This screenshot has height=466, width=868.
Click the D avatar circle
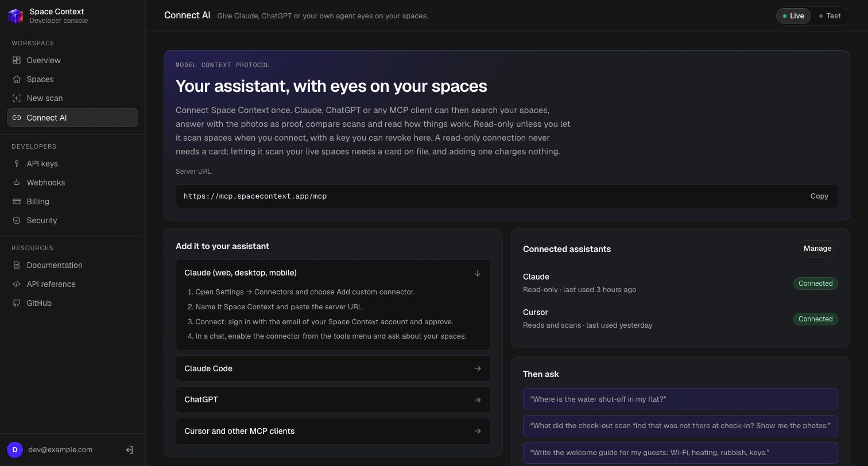click(15, 450)
